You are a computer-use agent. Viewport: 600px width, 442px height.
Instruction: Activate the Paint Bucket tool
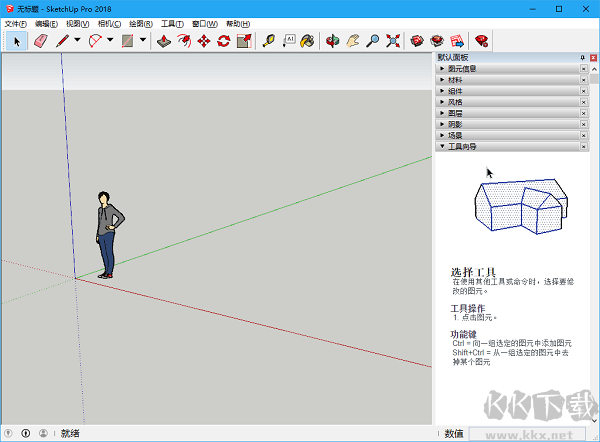click(308, 41)
